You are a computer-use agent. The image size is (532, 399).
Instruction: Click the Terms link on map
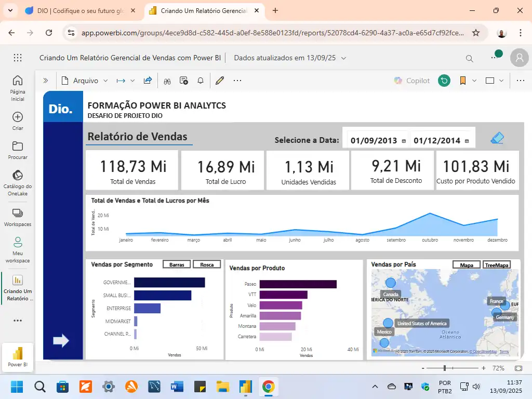pos(504,352)
